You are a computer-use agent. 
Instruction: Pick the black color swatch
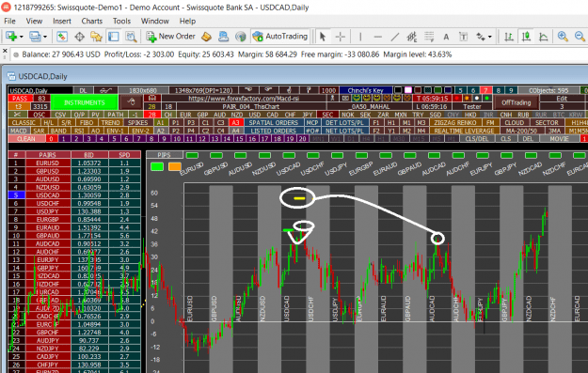(398, 90)
